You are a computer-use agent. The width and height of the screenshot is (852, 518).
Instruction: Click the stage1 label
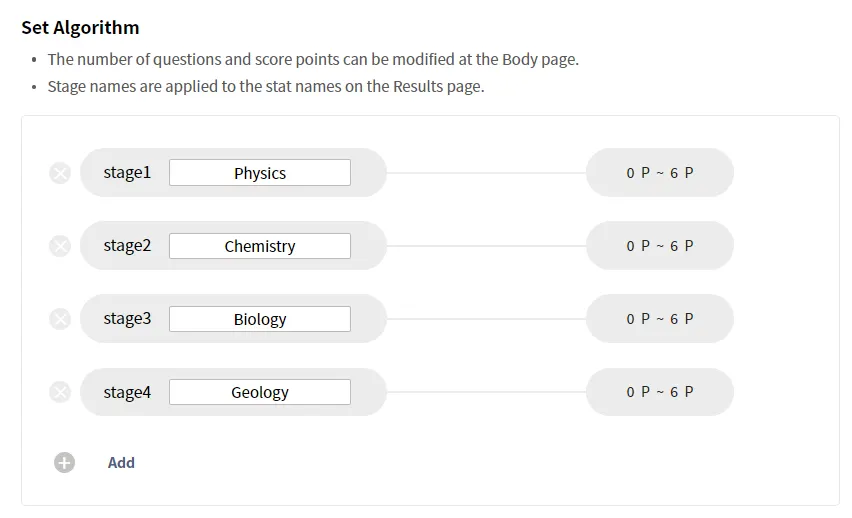(x=127, y=173)
